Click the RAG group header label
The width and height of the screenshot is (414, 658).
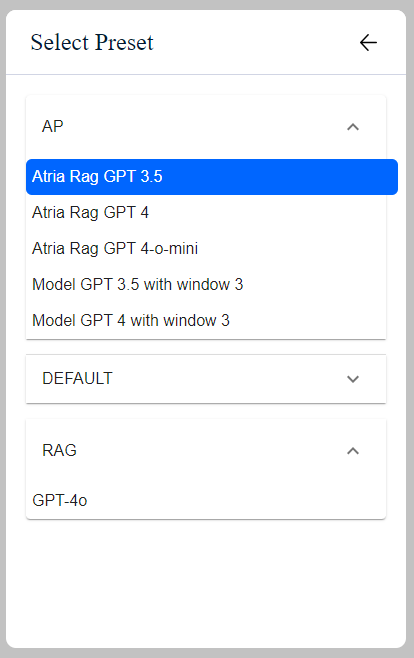click(x=59, y=451)
